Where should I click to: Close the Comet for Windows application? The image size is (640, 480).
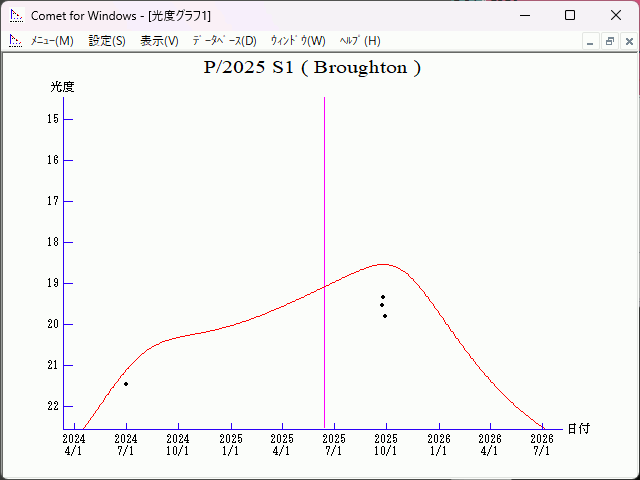(x=615, y=16)
